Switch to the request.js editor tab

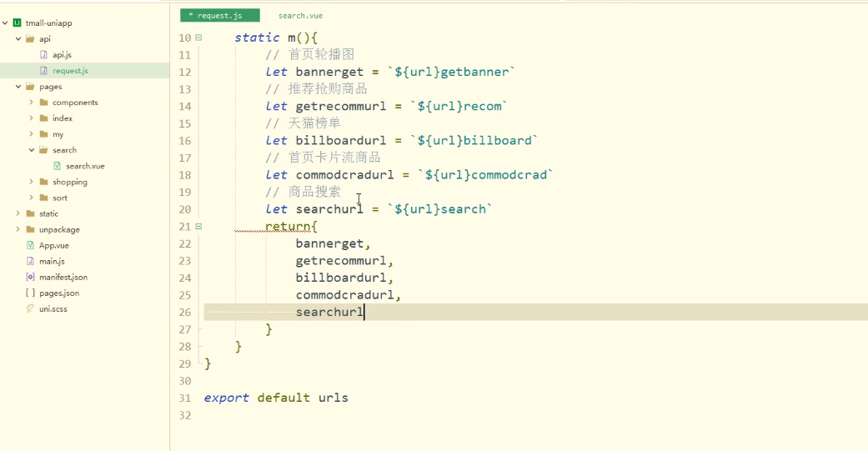point(220,16)
